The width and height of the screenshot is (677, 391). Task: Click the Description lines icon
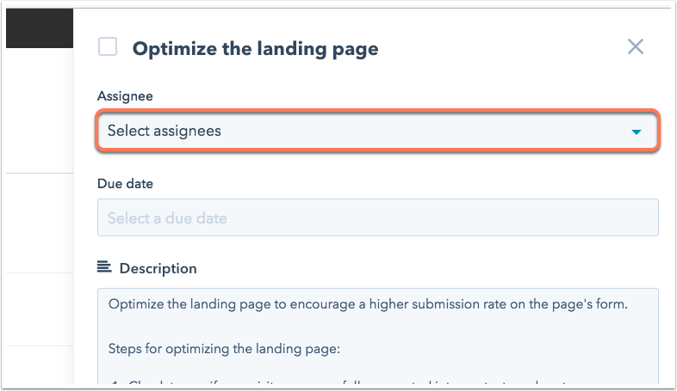[104, 267]
